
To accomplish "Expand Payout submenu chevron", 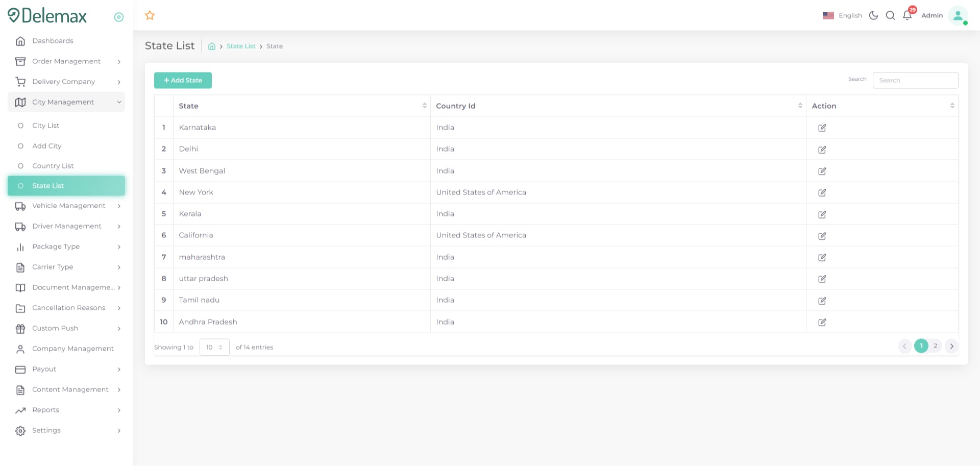I will click(119, 370).
